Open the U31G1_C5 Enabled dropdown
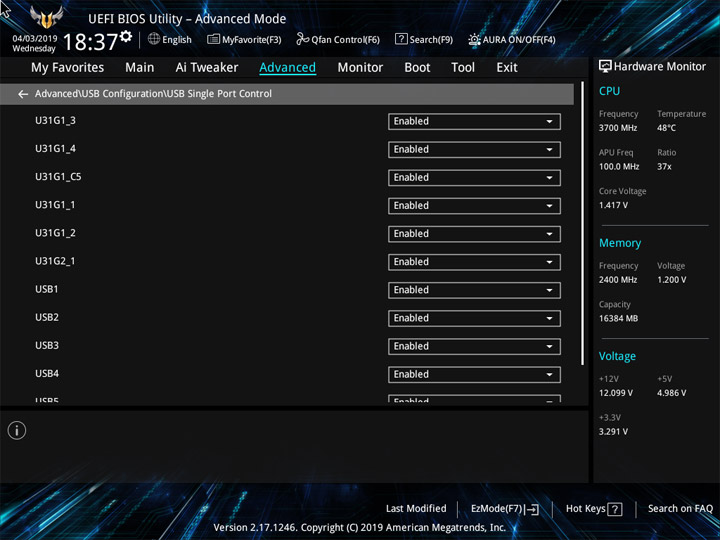Image resolution: width=720 pixels, height=540 pixels. pos(474,178)
